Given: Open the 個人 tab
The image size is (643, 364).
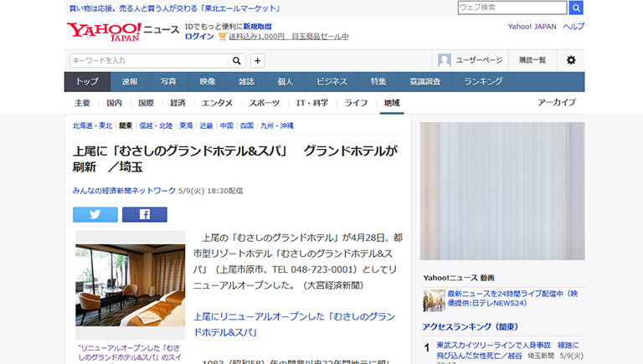Looking at the screenshot, I should (285, 81).
